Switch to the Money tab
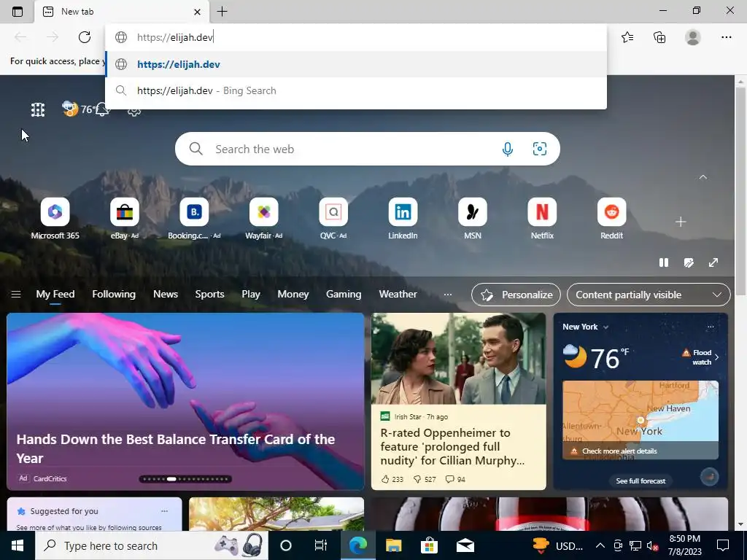The height and width of the screenshot is (560, 747). coord(293,295)
